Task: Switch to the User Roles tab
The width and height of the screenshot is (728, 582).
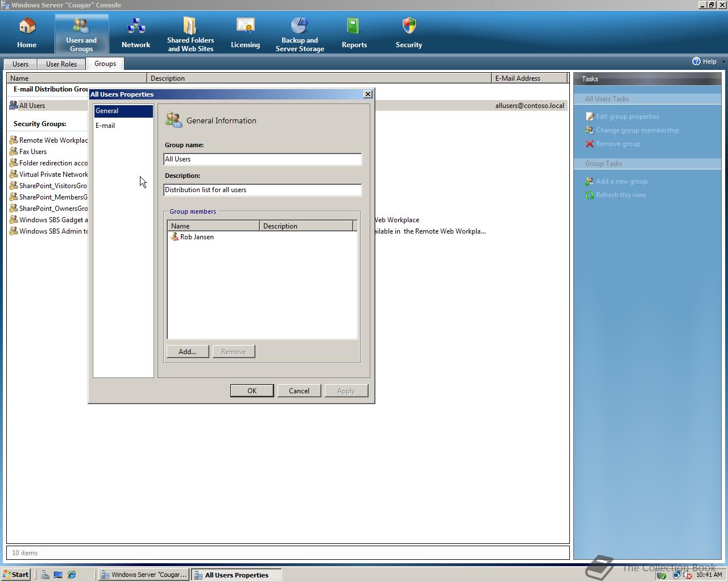Action: [x=61, y=64]
